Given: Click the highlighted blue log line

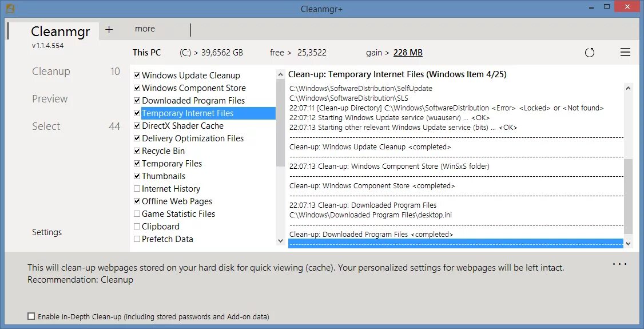Looking at the screenshot, I should [455, 244].
